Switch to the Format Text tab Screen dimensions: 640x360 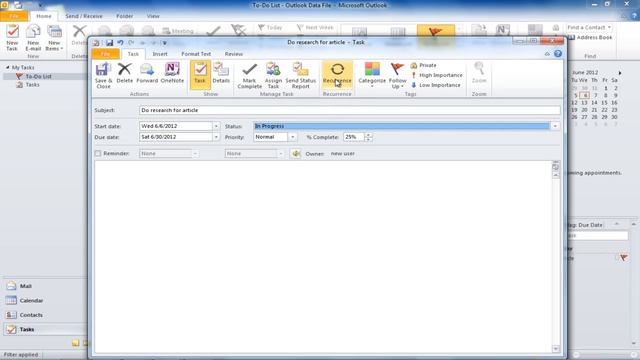[196, 54]
